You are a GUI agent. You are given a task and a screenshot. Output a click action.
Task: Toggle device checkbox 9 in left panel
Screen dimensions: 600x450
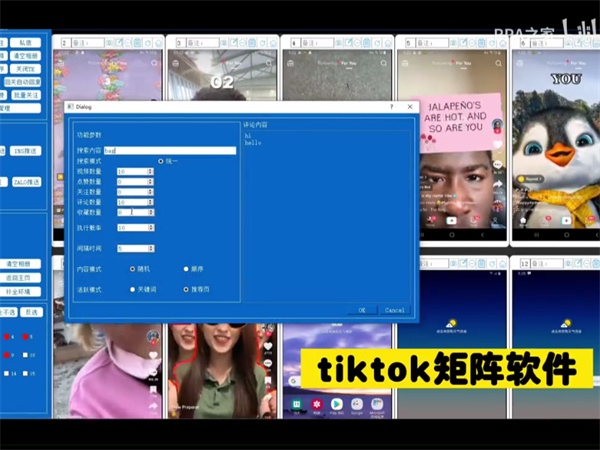7,355
